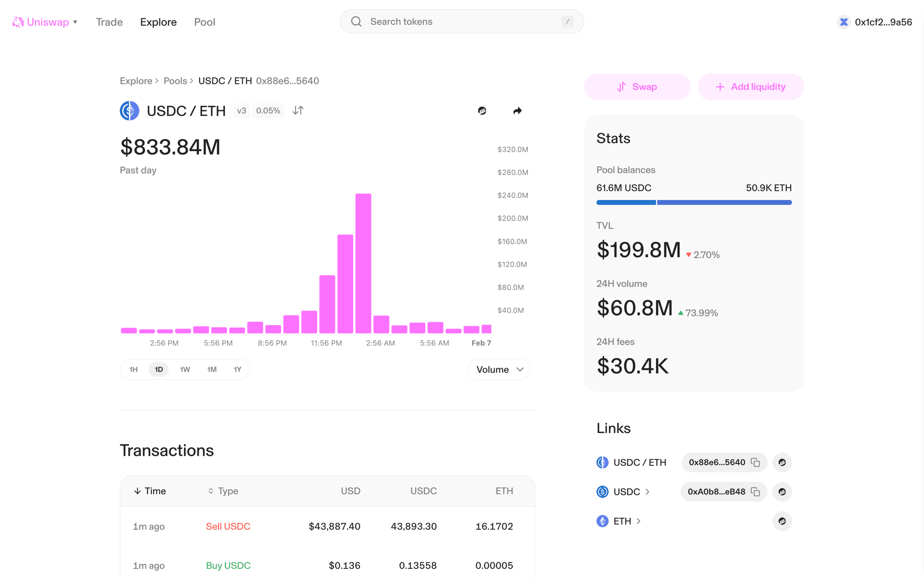Click the ETH column header

point(504,491)
